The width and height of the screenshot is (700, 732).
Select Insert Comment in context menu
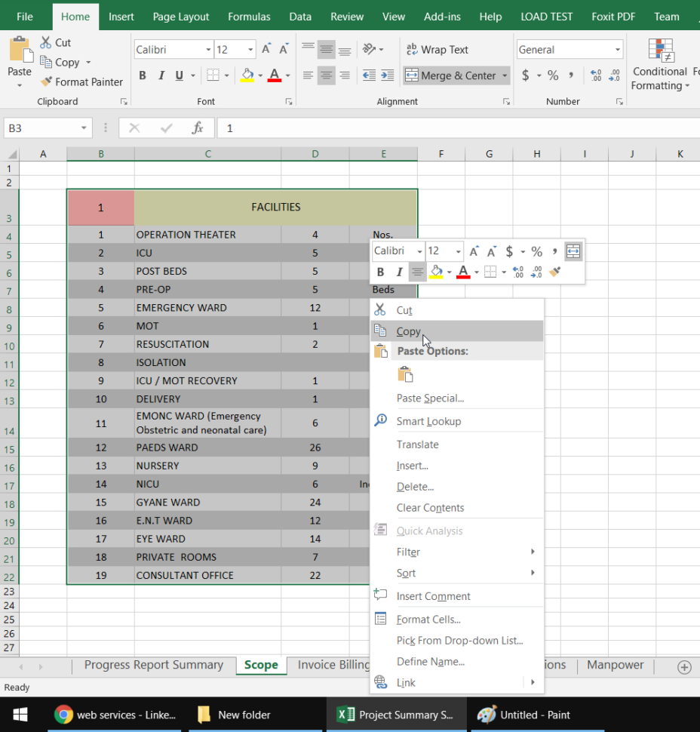point(457,596)
